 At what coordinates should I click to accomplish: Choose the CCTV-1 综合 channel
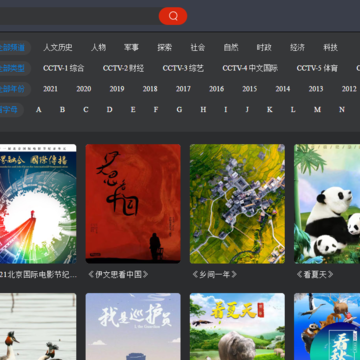point(63,68)
